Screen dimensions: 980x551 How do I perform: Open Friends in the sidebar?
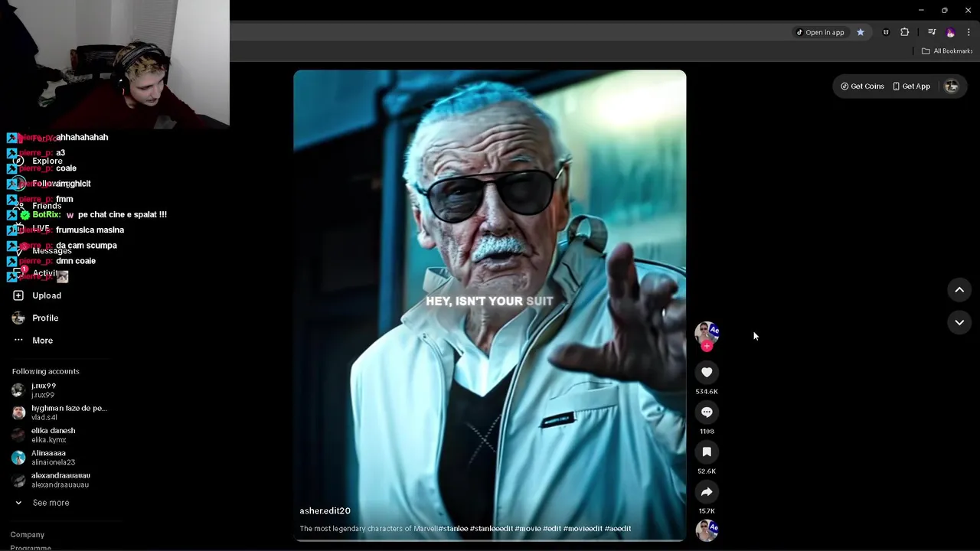[x=47, y=206]
